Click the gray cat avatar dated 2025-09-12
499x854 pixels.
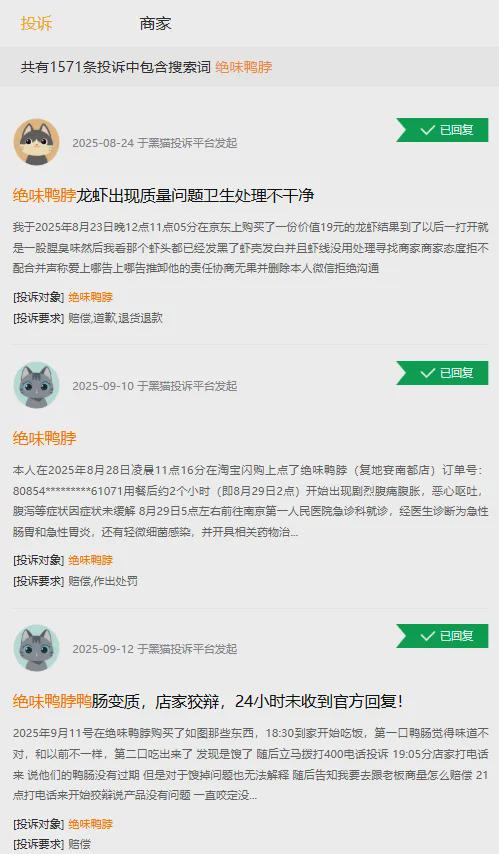[36, 648]
